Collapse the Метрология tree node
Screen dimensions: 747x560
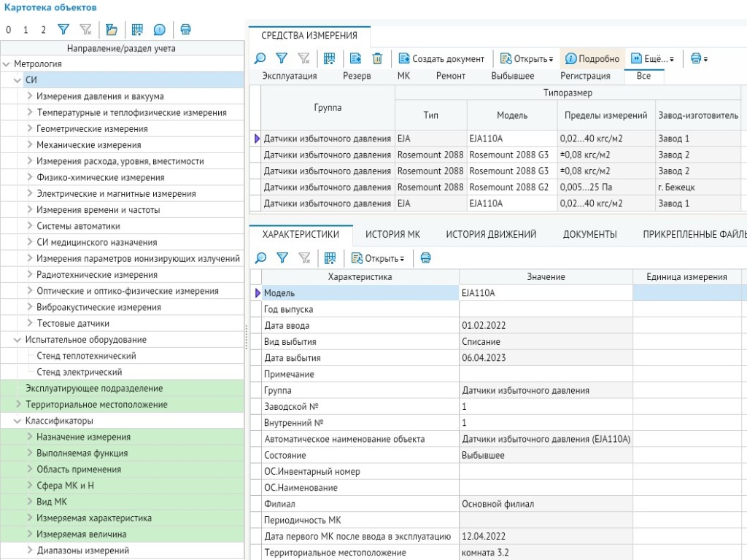pyautogui.click(x=7, y=64)
